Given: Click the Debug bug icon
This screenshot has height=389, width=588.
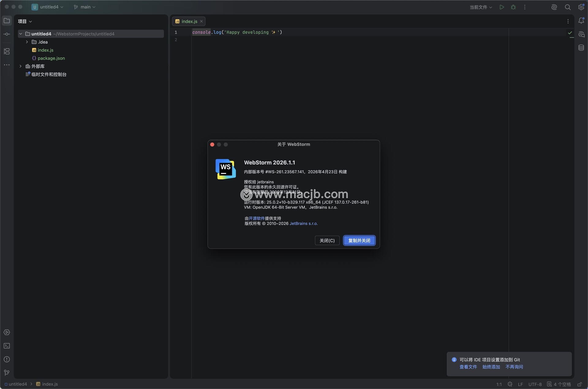Looking at the screenshot, I should pos(513,7).
